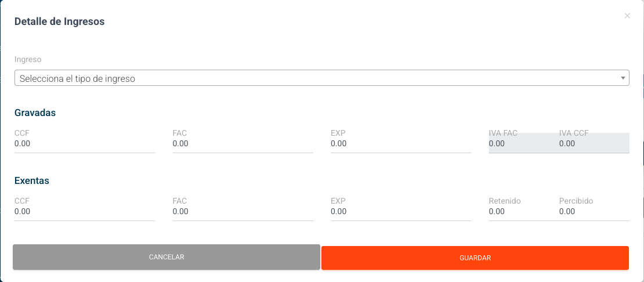Click the 'Exentas' section heading
Image resolution: width=644 pixels, height=282 pixels.
pyautogui.click(x=32, y=180)
